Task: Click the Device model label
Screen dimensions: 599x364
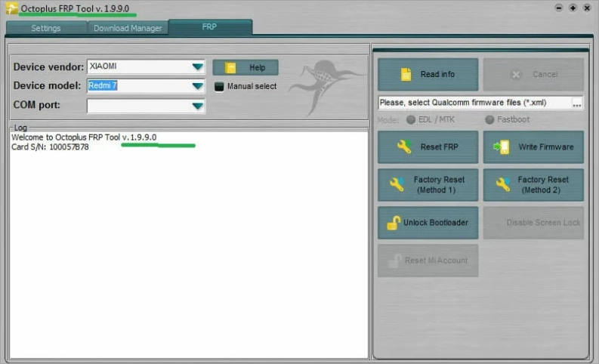Action: pyautogui.click(x=47, y=85)
